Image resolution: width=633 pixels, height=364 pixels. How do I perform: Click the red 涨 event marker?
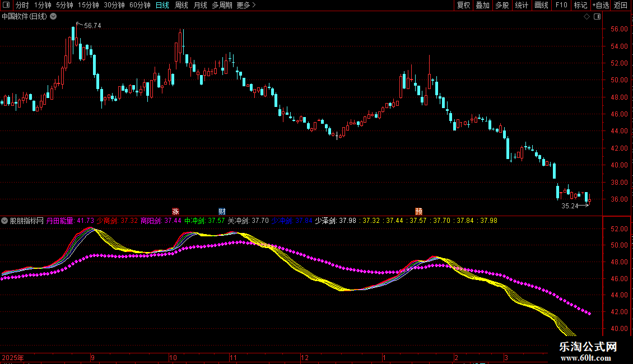[175, 211]
